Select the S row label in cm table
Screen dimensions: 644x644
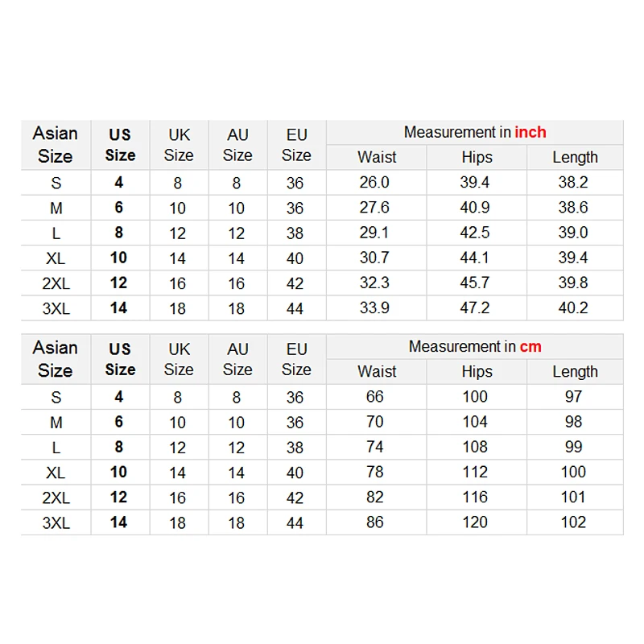pyautogui.click(x=56, y=398)
